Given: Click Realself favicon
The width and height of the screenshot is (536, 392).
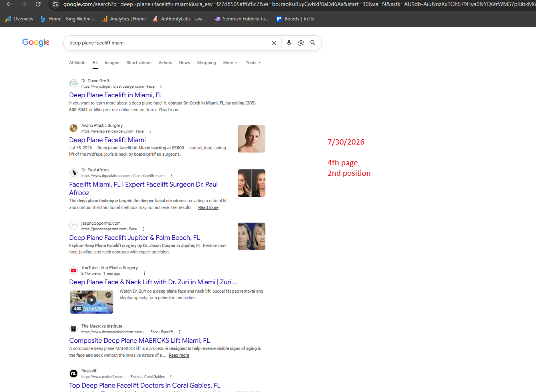Looking at the screenshot, I should (73, 374).
